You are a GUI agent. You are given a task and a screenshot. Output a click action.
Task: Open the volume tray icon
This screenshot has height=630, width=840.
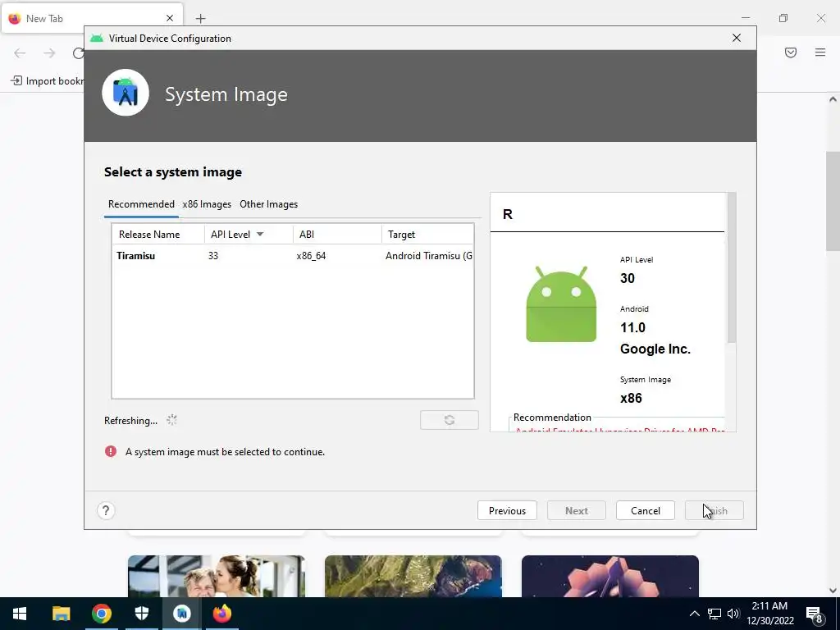pos(733,614)
